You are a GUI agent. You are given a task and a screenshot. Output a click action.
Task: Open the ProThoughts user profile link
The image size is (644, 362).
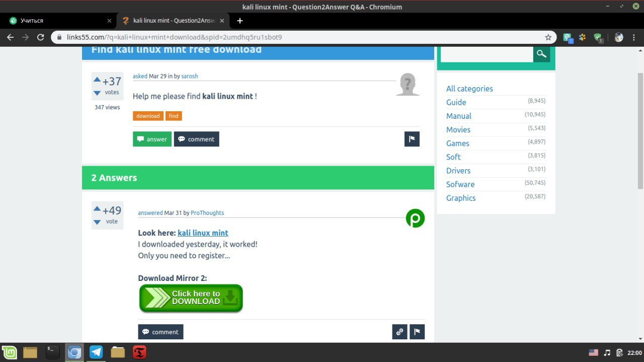[207, 213]
